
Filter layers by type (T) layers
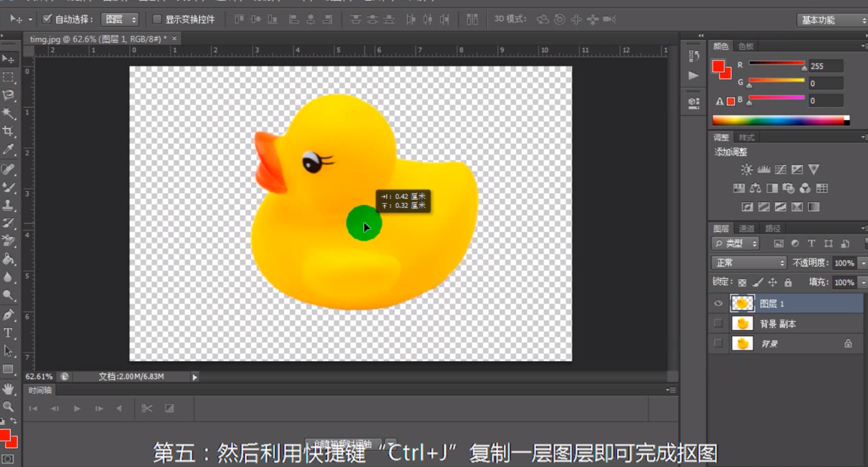pos(812,243)
